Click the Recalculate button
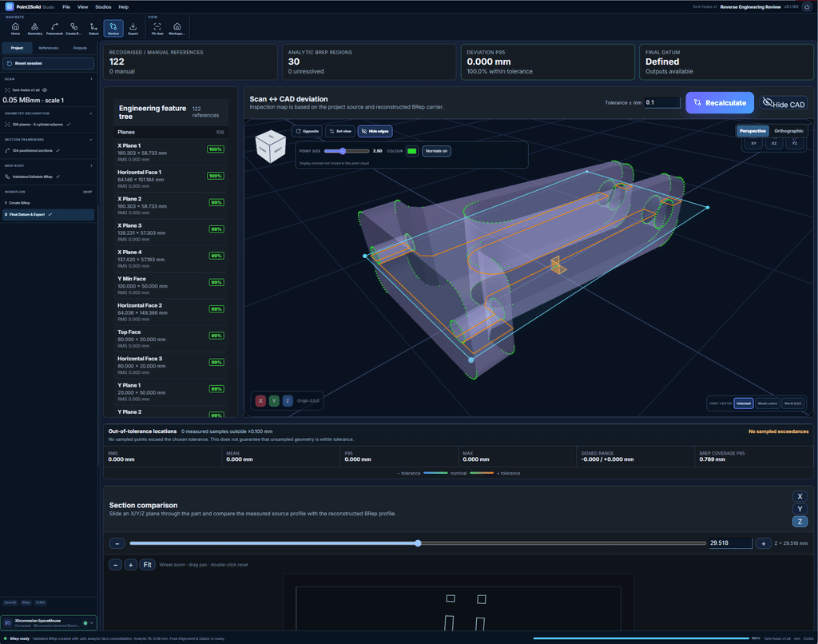 pyautogui.click(x=720, y=103)
